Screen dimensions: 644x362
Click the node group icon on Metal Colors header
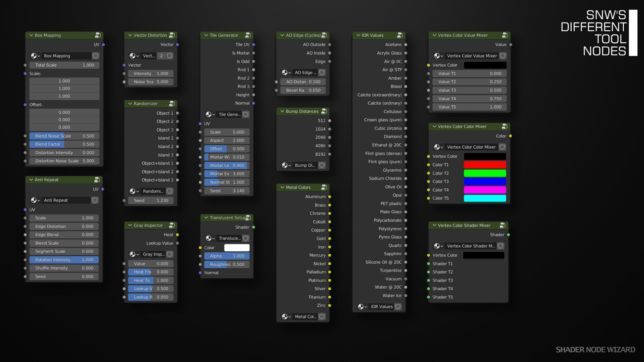tap(324, 187)
